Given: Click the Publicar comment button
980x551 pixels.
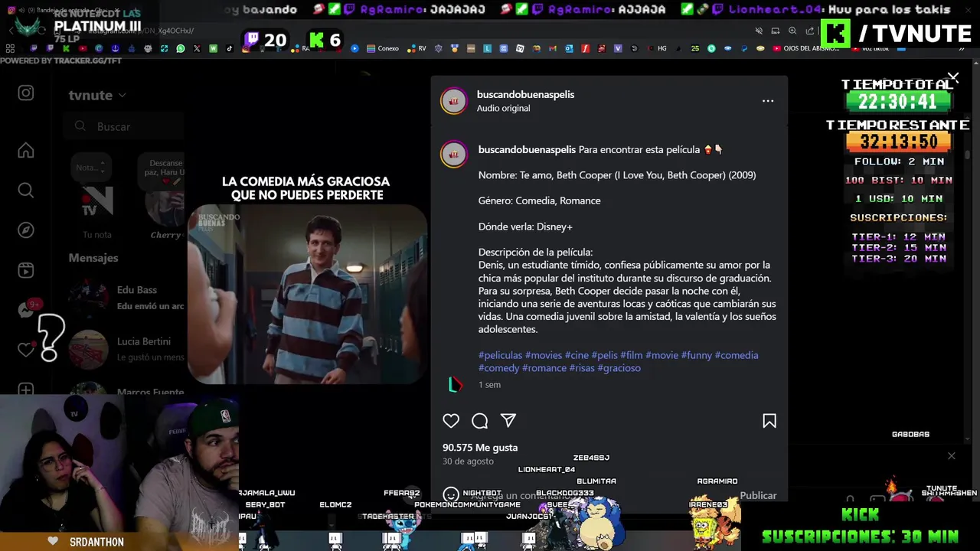Looking at the screenshot, I should pos(758,495).
